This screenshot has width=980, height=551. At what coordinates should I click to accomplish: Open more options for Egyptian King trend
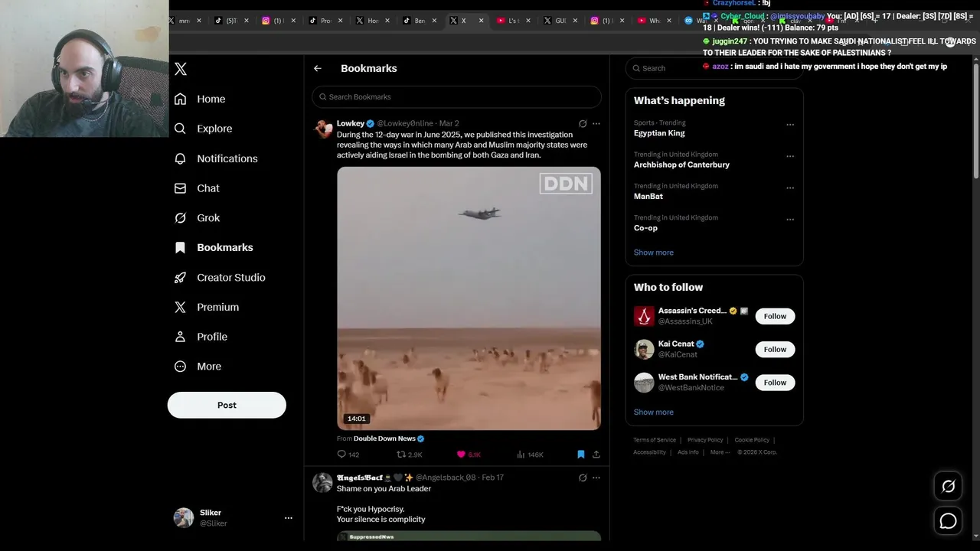click(790, 125)
